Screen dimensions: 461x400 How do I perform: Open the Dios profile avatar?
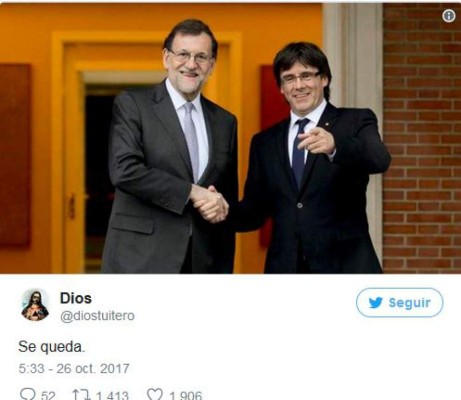[35, 305]
